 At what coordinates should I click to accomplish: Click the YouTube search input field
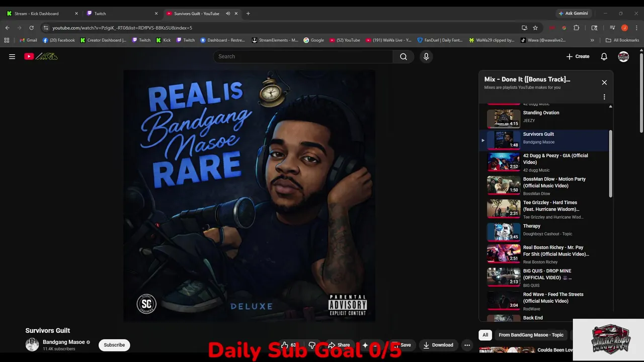[303, 56]
